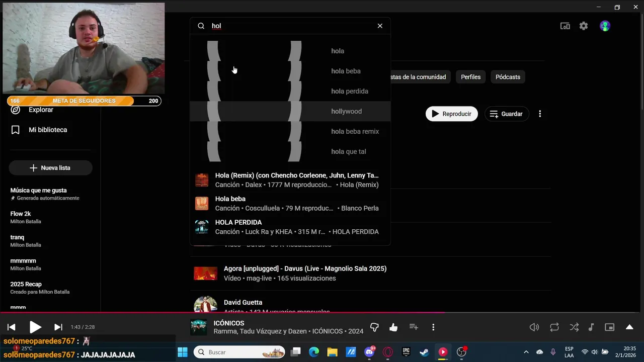Select the 'hola perdida' suggestion
This screenshot has width=644, height=362.
coord(290,91)
